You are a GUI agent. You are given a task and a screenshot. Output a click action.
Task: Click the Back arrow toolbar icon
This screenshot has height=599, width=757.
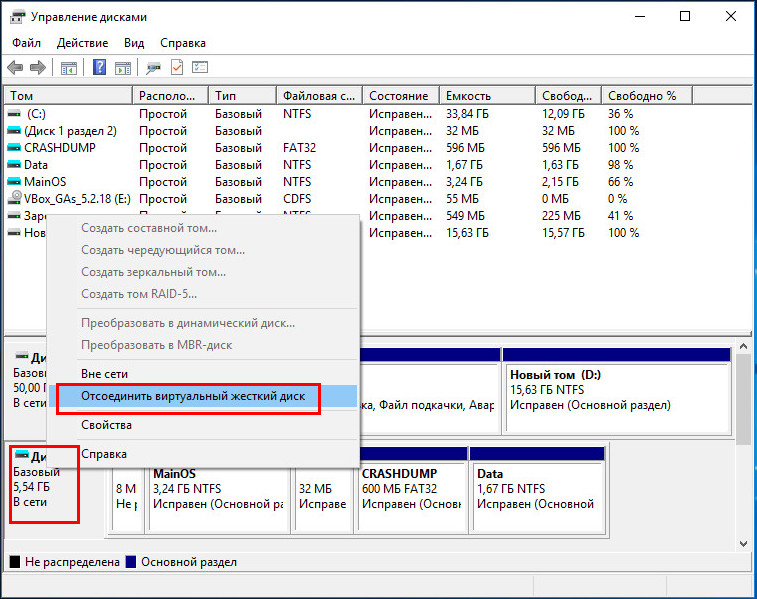click(15, 68)
